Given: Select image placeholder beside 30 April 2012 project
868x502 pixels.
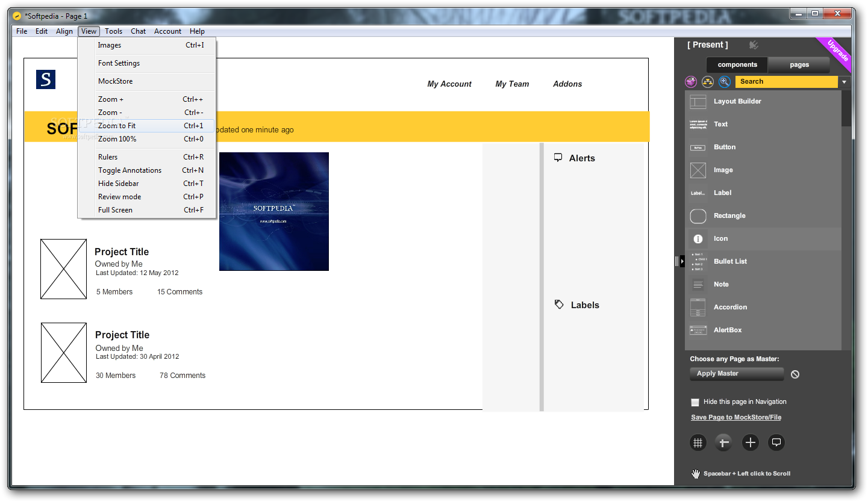Looking at the screenshot, I should point(64,353).
